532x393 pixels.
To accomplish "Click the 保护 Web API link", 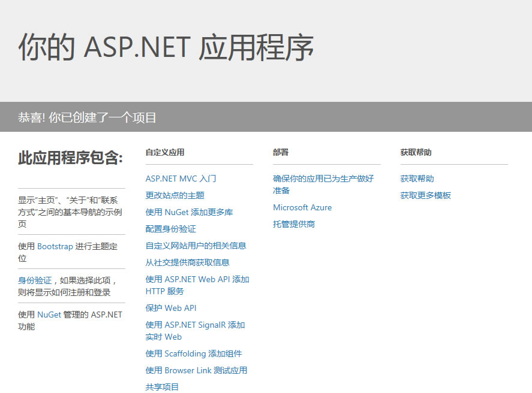I will [171, 308].
